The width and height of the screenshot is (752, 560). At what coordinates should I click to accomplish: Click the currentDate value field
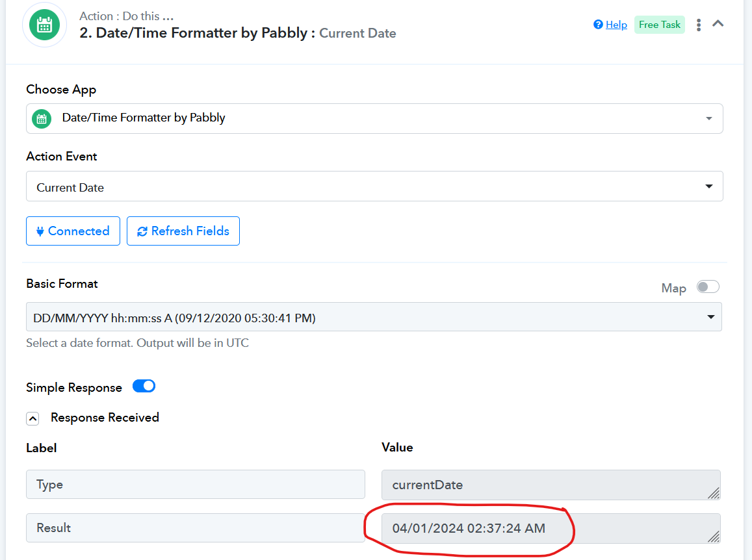(551, 485)
